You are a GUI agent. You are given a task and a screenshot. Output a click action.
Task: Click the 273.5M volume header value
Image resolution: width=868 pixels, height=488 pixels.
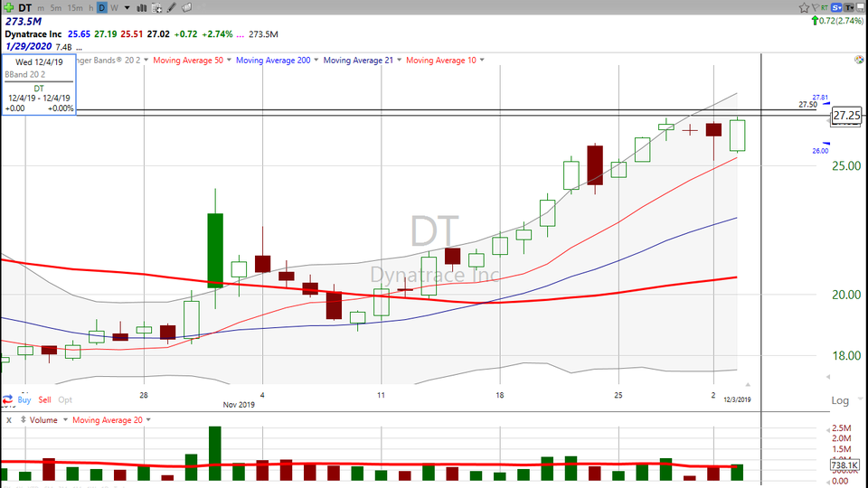tap(24, 22)
